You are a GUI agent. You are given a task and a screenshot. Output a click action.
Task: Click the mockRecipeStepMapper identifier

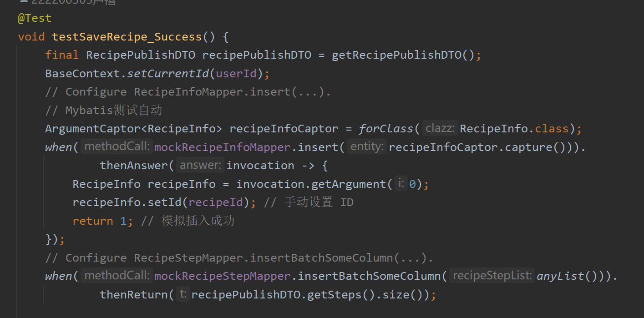(223, 276)
